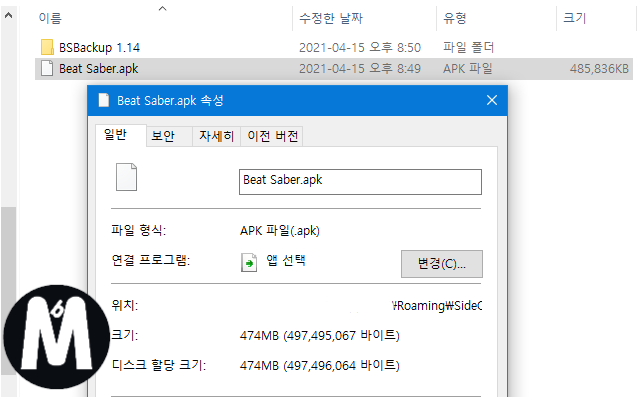Click the date 2021-04-15 오후 8:49

click(359, 69)
